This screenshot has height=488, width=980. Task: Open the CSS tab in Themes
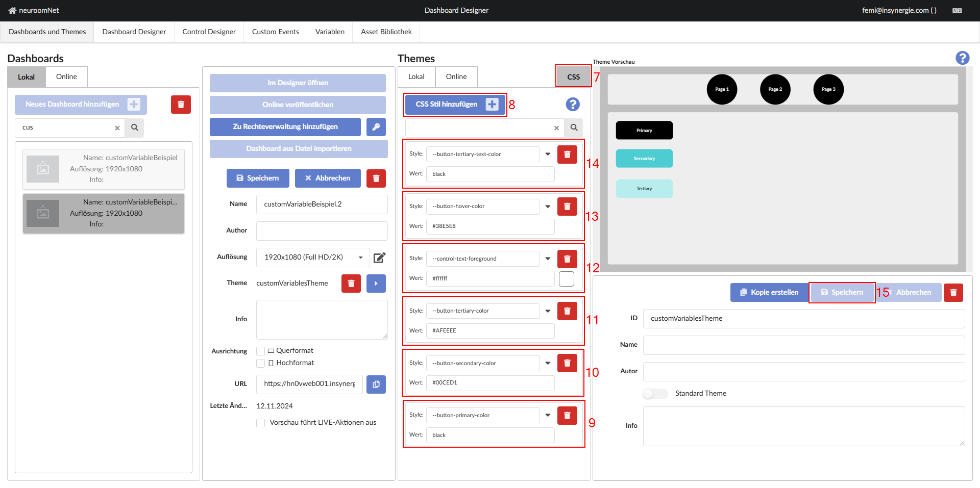[x=573, y=77]
